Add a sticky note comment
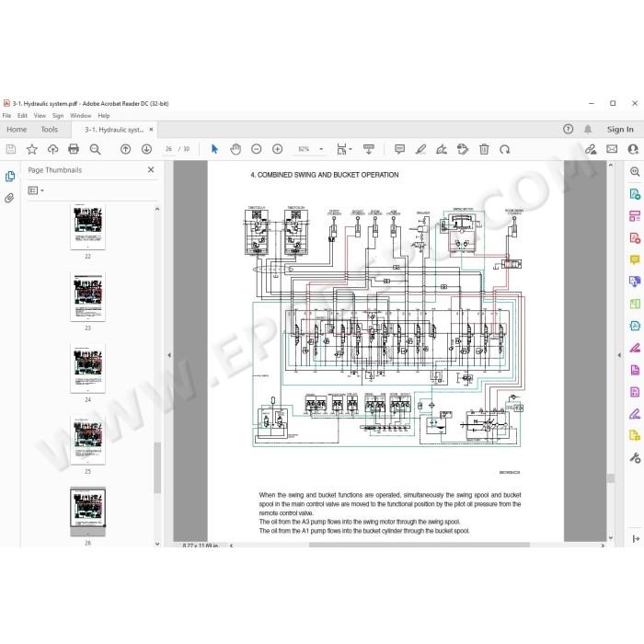The height and width of the screenshot is (644, 644). tap(399, 149)
